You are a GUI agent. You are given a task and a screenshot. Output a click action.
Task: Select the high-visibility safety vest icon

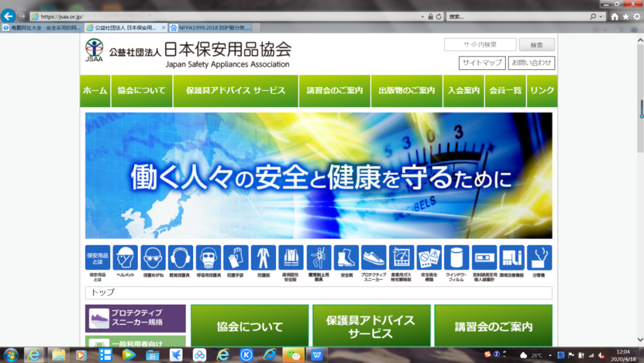(x=291, y=257)
